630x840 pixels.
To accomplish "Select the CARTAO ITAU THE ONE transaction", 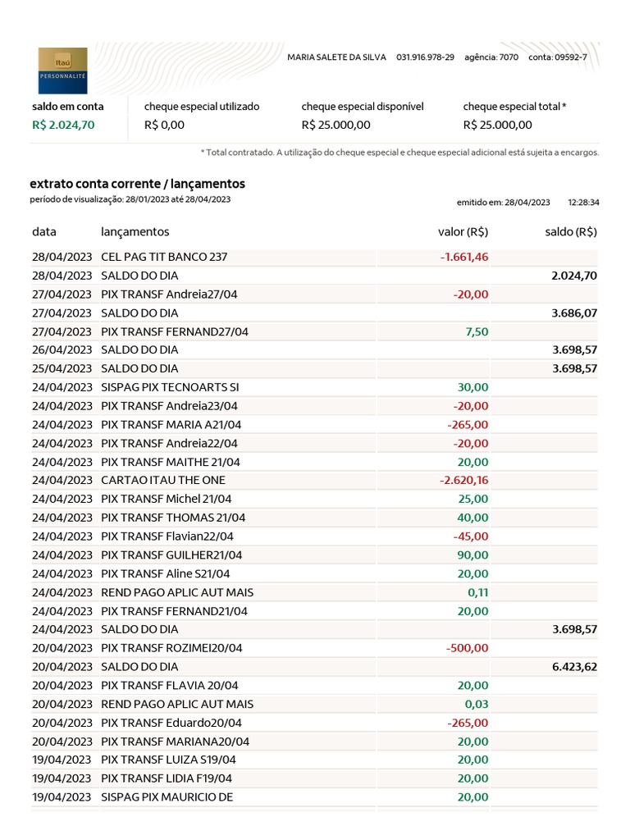I will (162, 480).
